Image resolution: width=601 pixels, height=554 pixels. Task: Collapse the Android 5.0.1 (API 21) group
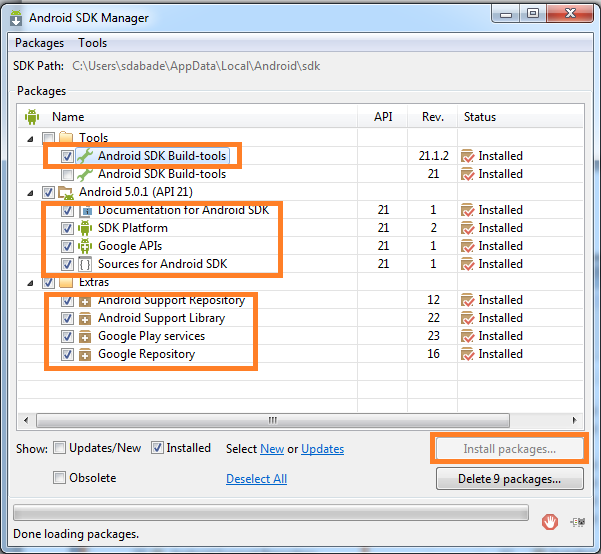[30, 193]
